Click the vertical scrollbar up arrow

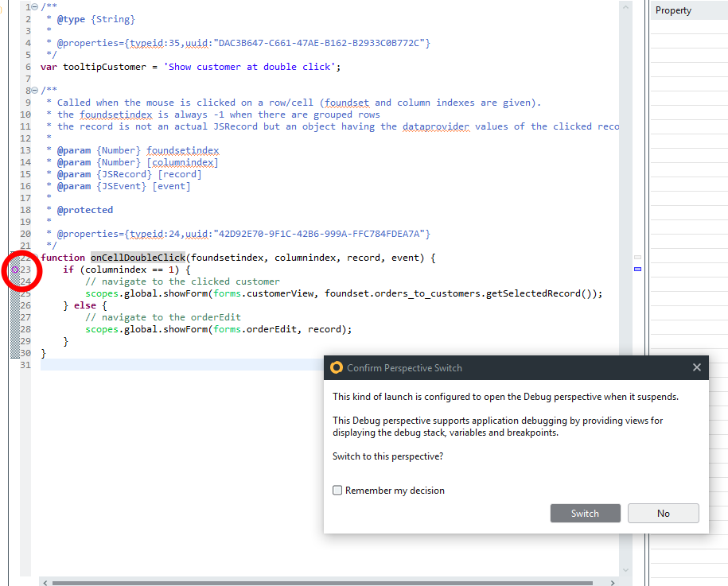click(x=625, y=6)
